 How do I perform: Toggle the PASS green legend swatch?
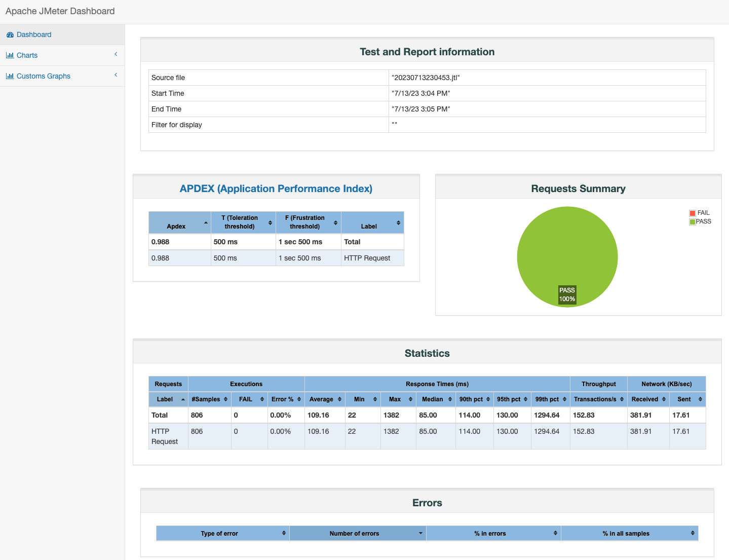(693, 222)
